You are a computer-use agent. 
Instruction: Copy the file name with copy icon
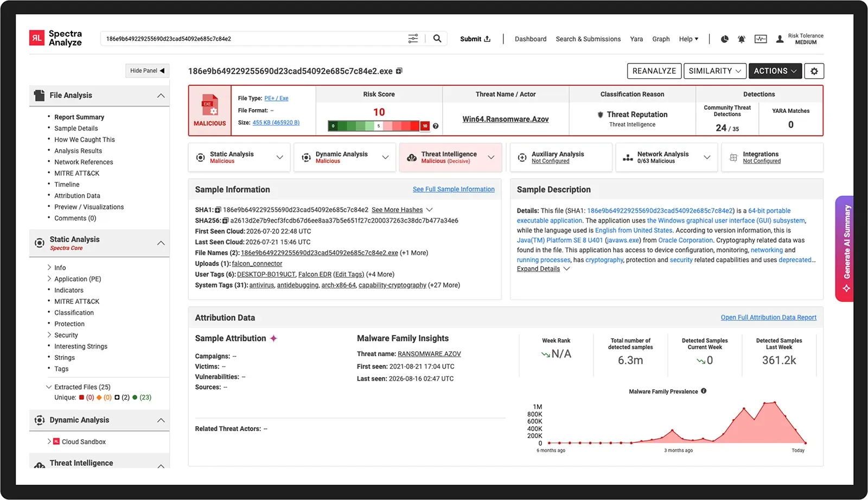coord(399,71)
